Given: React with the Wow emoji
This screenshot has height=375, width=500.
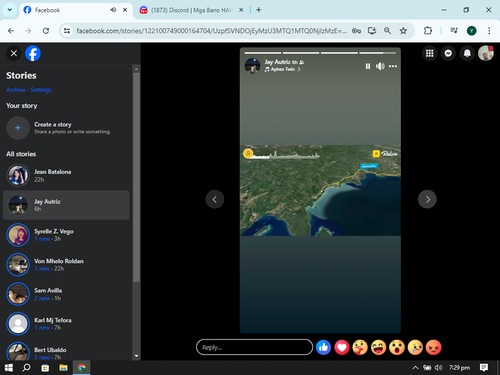Looking at the screenshot, I should tap(397, 348).
